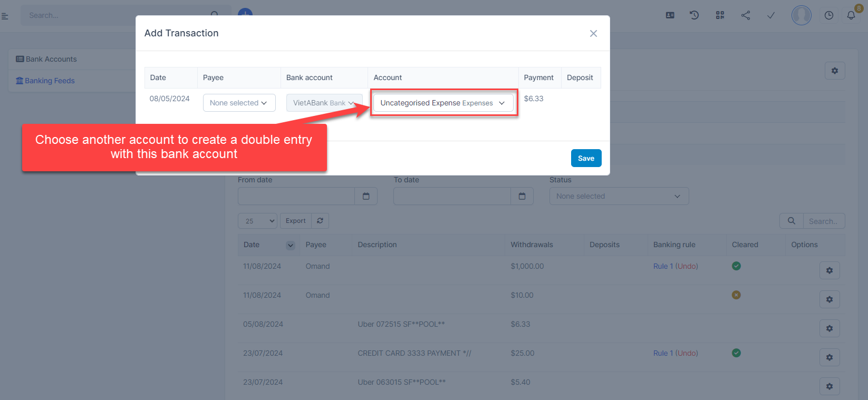Click the refresh icon beside Export
Screen dimensions: 868x400
pos(320,221)
